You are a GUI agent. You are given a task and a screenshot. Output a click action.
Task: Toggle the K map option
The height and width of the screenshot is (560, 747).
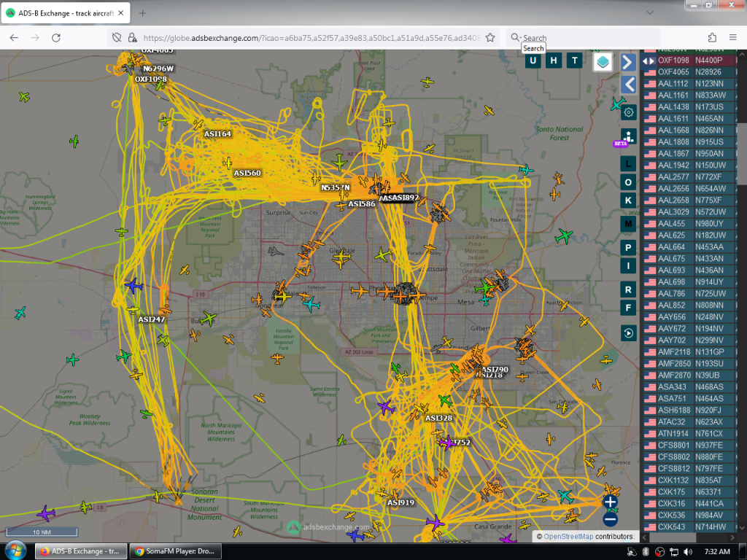[628, 201]
